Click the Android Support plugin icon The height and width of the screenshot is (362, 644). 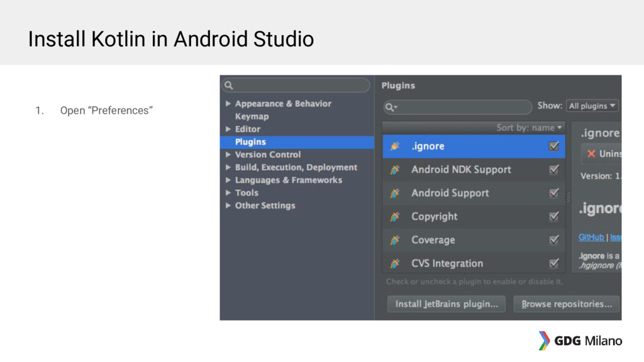395,193
